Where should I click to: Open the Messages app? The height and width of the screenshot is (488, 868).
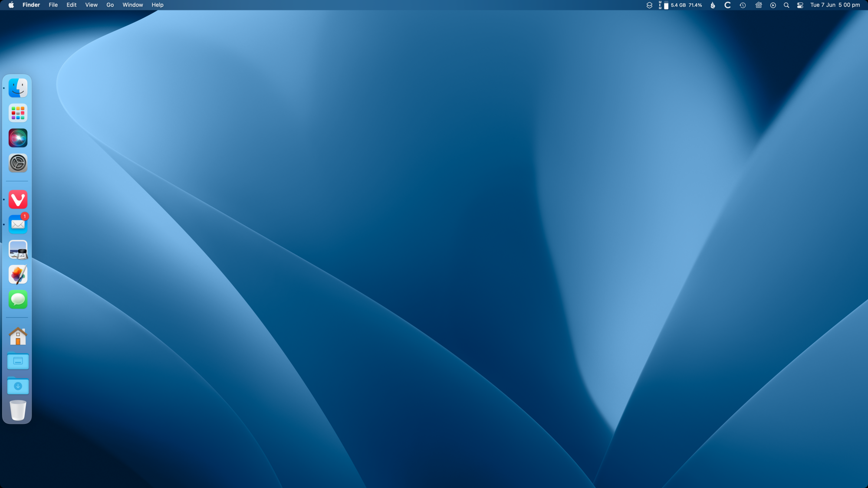click(x=18, y=299)
